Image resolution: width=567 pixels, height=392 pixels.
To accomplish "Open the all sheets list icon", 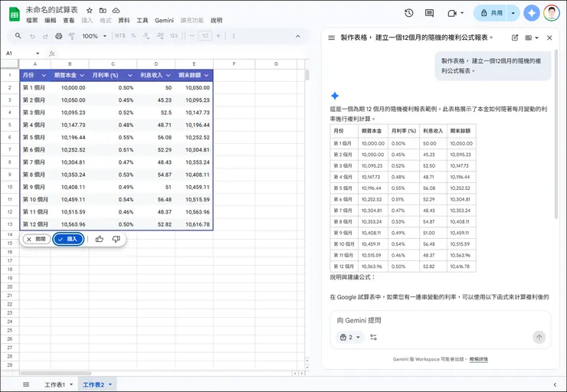I will coord(26,384).
